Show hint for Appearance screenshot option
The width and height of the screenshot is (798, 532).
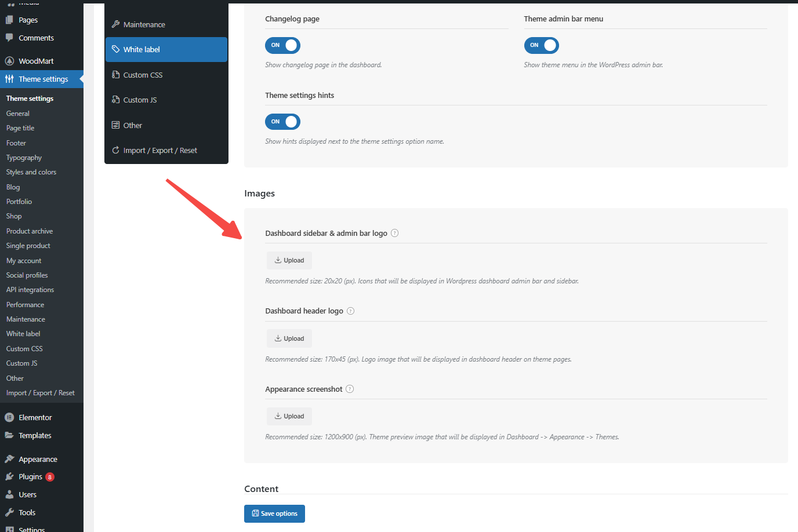[350, 389]
